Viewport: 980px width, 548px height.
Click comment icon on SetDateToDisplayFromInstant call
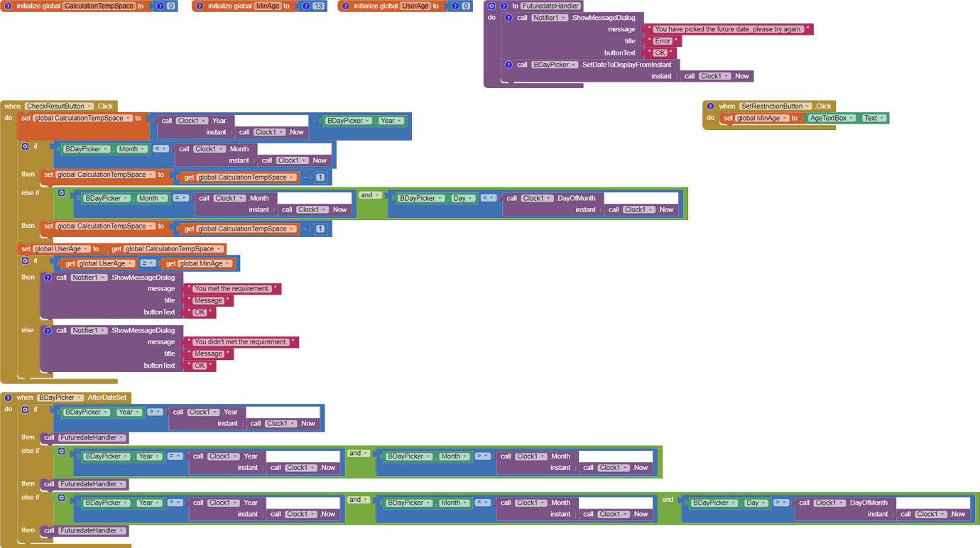[x=508, y=65]
